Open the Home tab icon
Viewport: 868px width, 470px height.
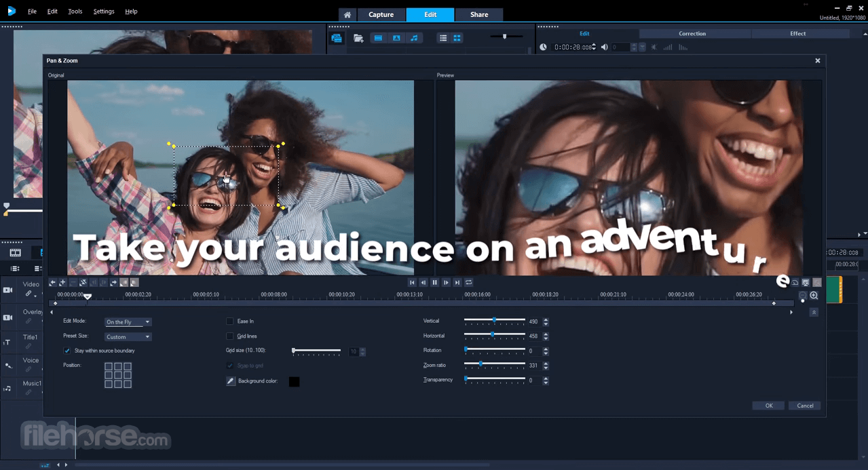[347, 14]
